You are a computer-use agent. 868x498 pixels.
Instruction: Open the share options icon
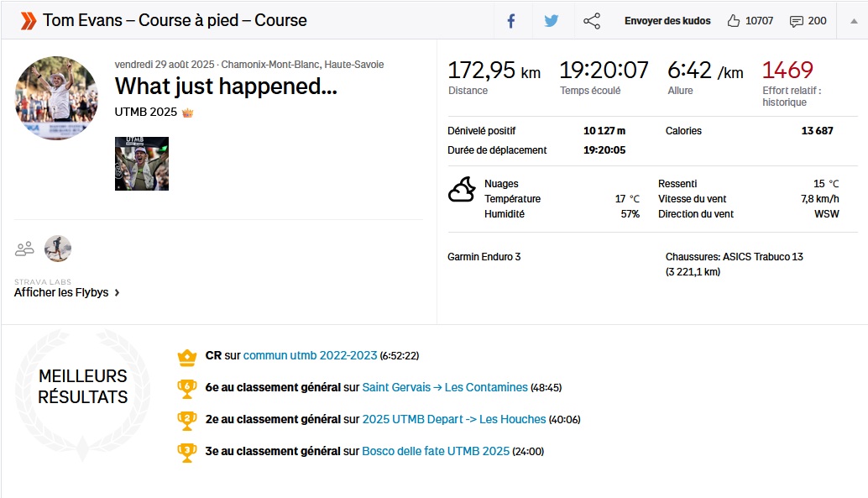592,21
